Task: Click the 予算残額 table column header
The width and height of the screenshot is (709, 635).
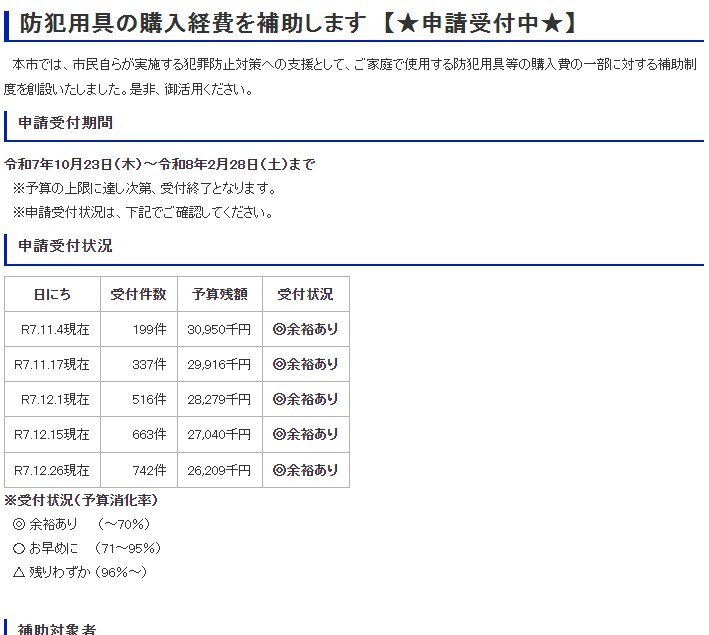Action: (x=219, y=294)
